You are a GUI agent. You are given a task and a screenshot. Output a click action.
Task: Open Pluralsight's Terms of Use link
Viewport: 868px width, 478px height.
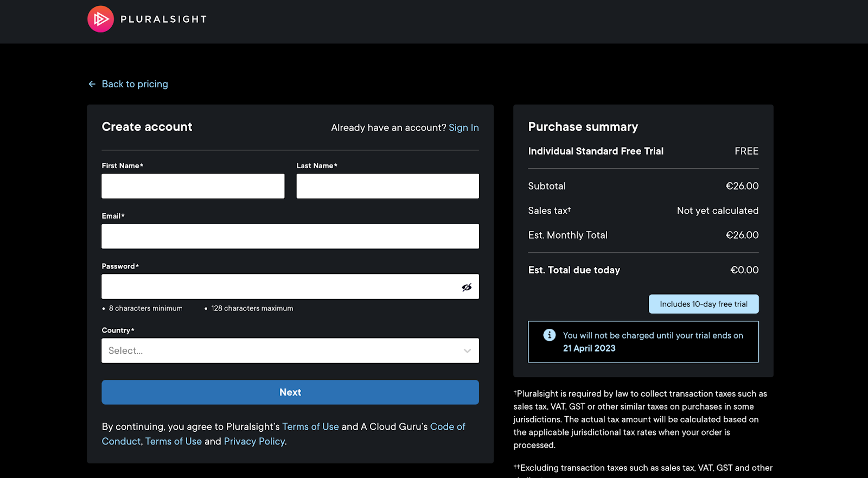[310, 426]
